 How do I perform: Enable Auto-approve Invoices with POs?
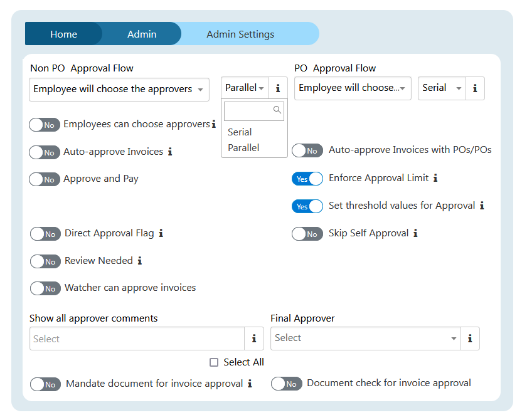307,150
